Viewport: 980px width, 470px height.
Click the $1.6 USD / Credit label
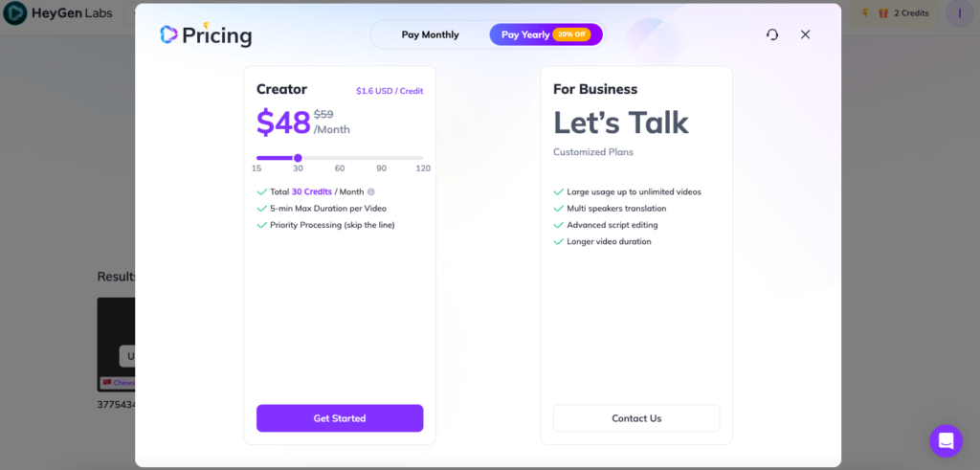point(390,91)
